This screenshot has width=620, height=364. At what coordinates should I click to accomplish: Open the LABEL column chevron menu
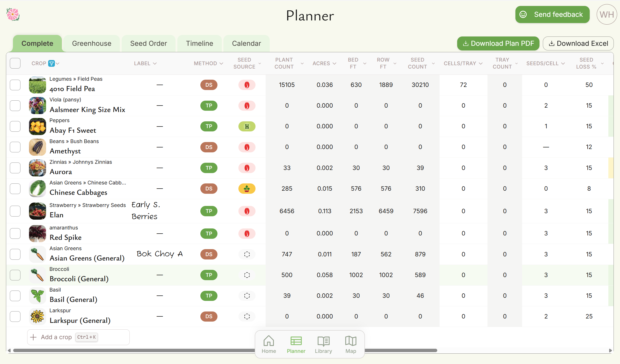coord(155,63)
